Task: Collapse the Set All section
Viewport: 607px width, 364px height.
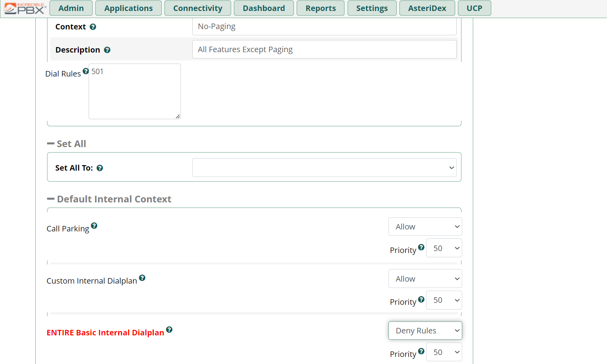Action: coord(66,144)
